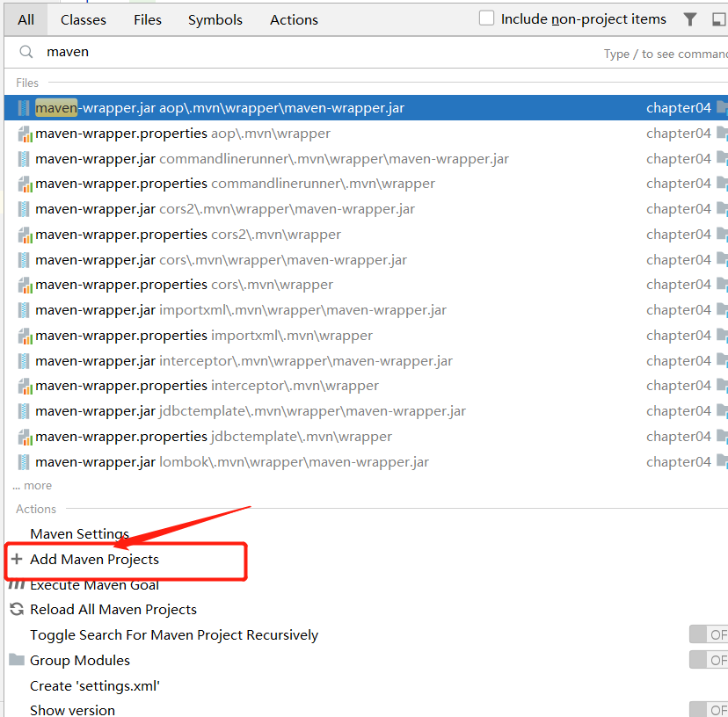Select maven-wrapper.jar under interceptor
Image resolution: width=728 pixels, height=717 pixels.
(x=366, y=361)
